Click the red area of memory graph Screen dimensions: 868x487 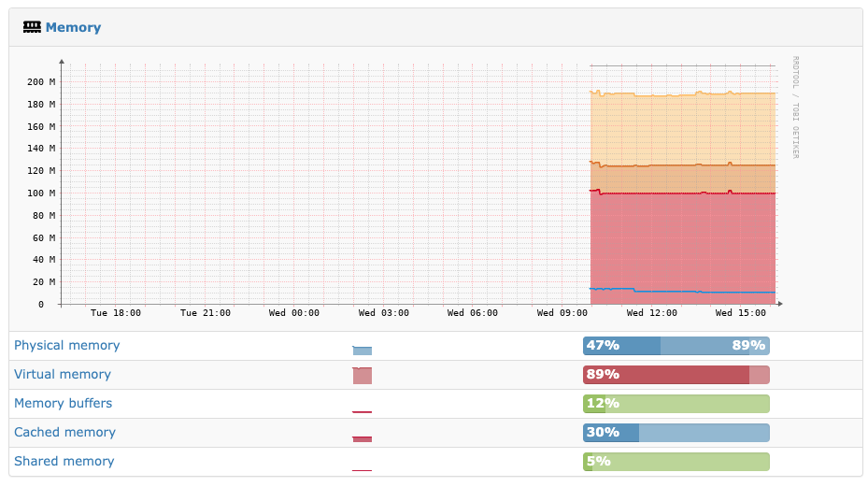coord(683,244)
